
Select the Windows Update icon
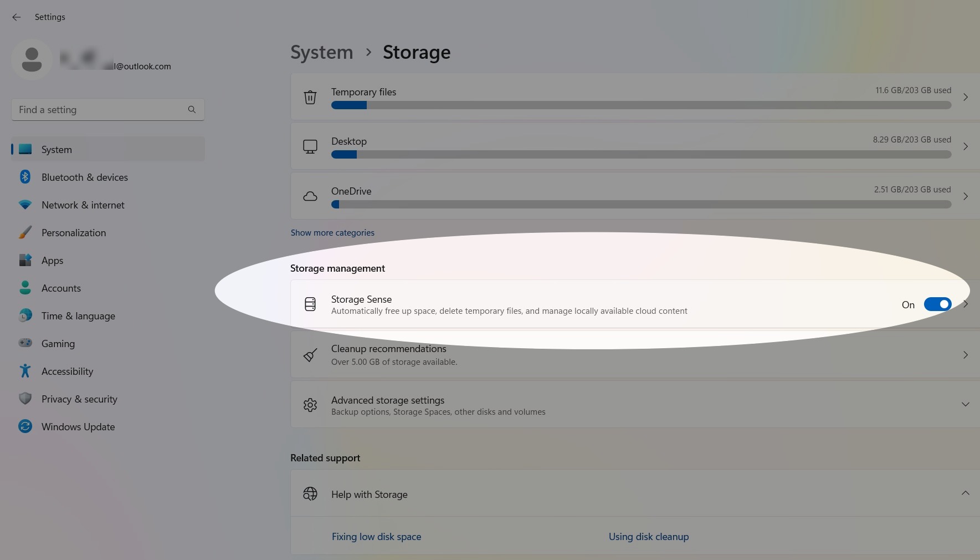click(25, 426)
